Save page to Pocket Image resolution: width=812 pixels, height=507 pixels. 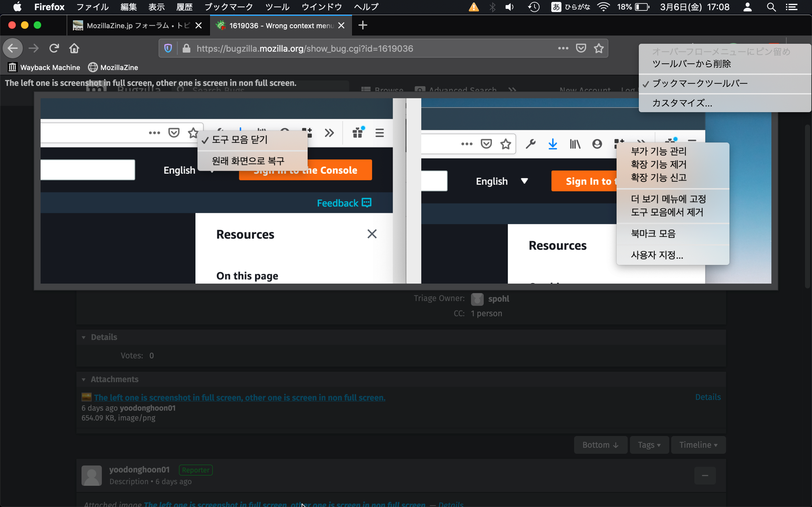tap(581, 48)
